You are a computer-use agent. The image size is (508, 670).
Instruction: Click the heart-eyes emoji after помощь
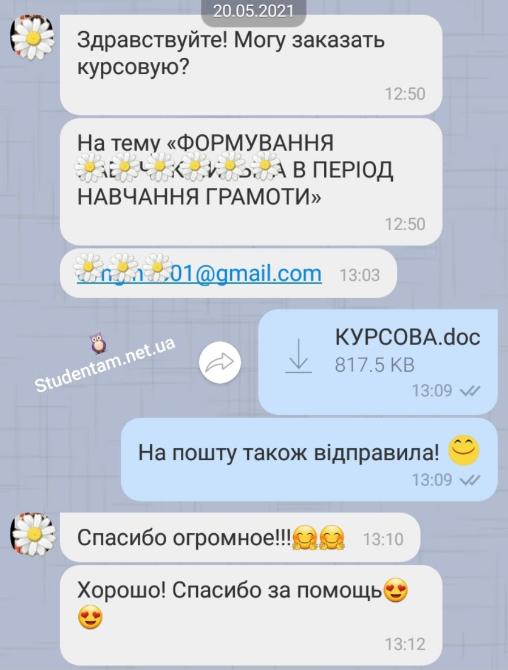396,590
